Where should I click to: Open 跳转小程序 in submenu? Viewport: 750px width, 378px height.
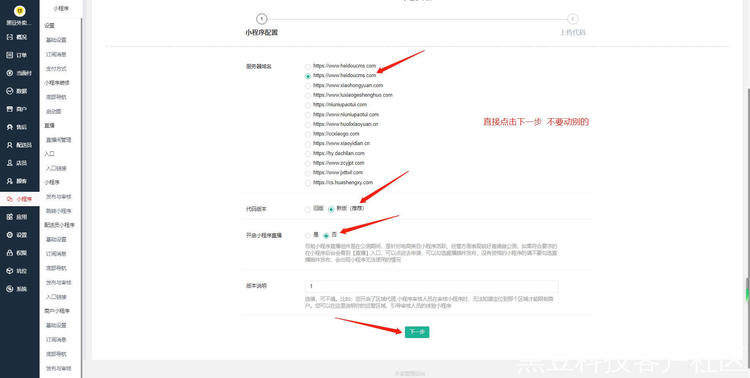[x=58, y=211]
